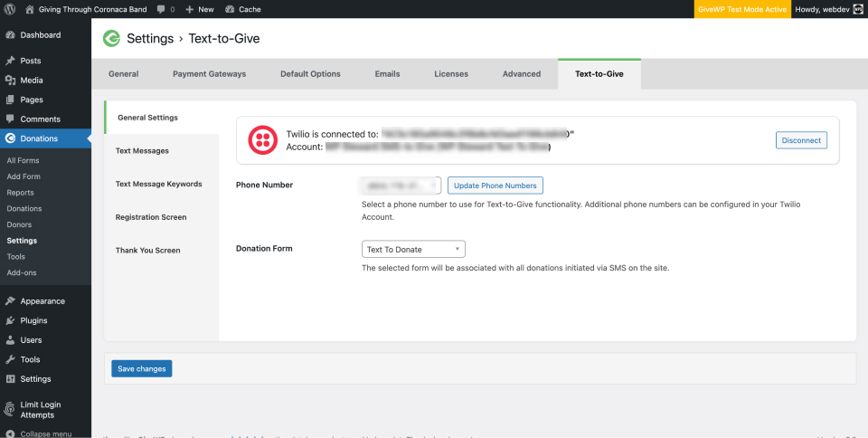The height and width of the screenshot is (438, 868).
Task: Click the blurred Twilio connection ID
Action: click(x=476, y=134)
